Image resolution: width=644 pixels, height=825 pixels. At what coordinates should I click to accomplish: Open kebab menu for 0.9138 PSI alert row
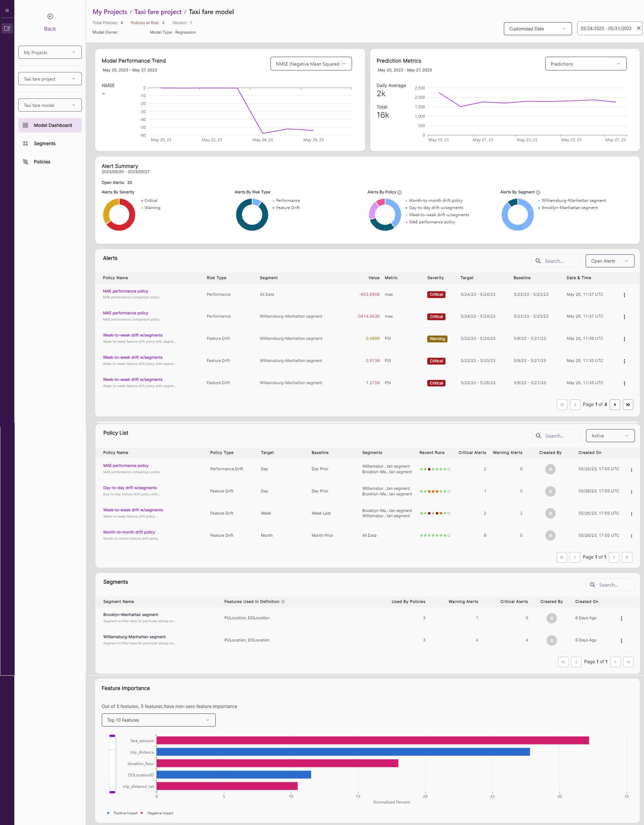(624, 362)
